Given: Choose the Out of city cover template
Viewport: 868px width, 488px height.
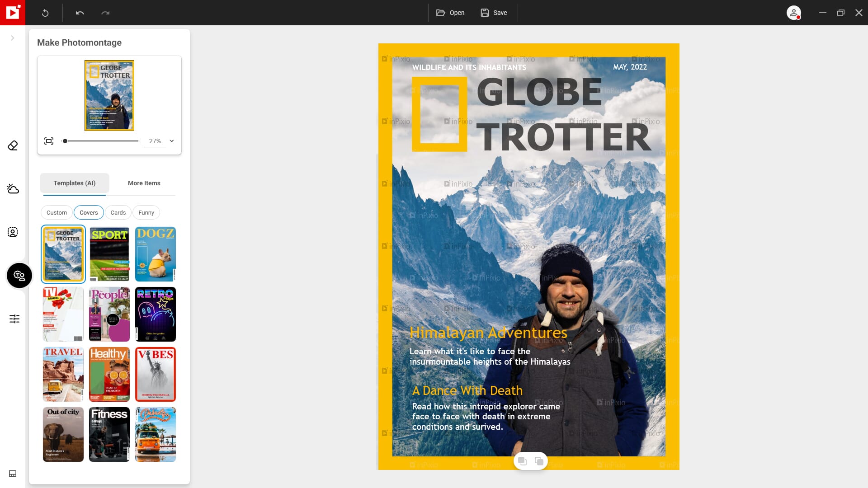Looking at the screenshot, I should (x=63, y=434).
